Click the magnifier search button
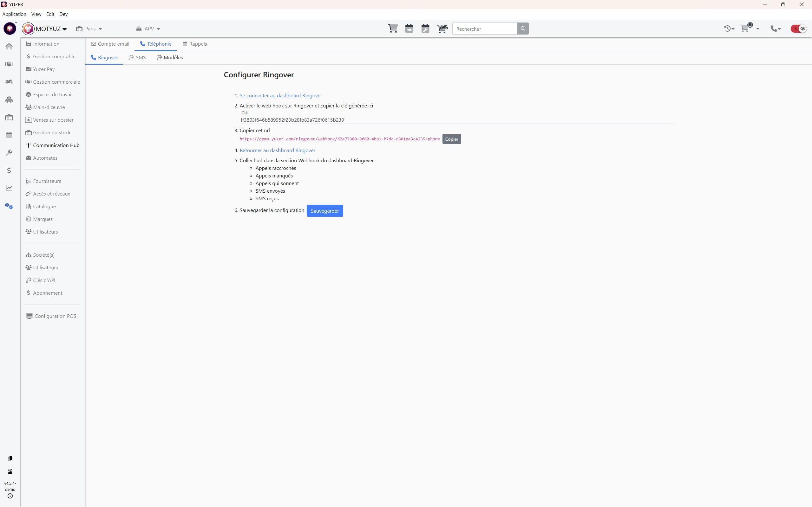The height and width of the screenshot is (507, 812). tap(522, 29)
